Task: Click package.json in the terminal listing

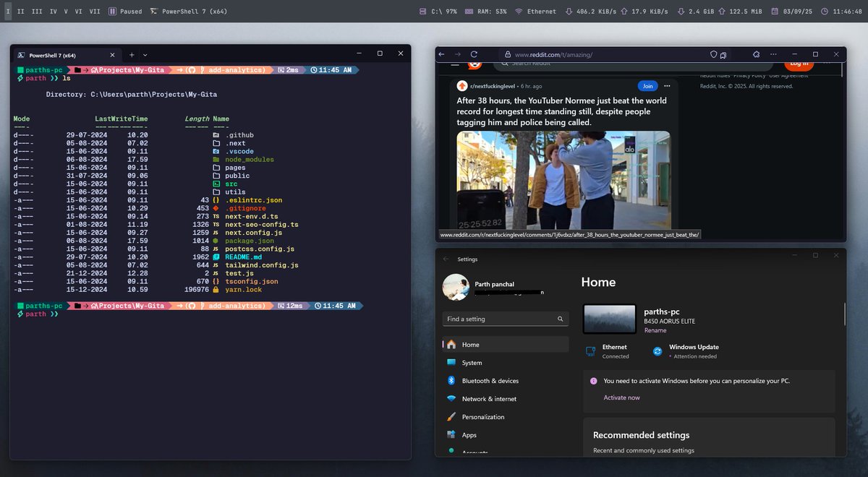Action: [249, 241]
